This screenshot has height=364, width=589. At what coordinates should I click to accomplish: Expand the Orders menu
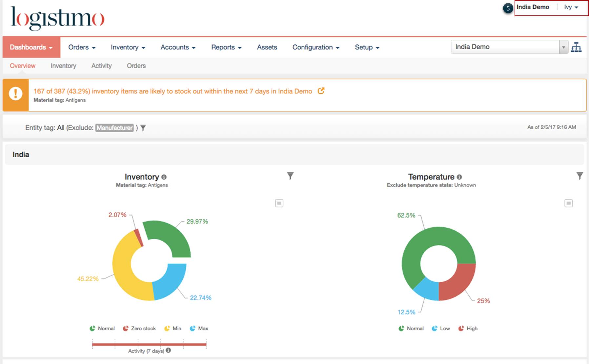82,47
